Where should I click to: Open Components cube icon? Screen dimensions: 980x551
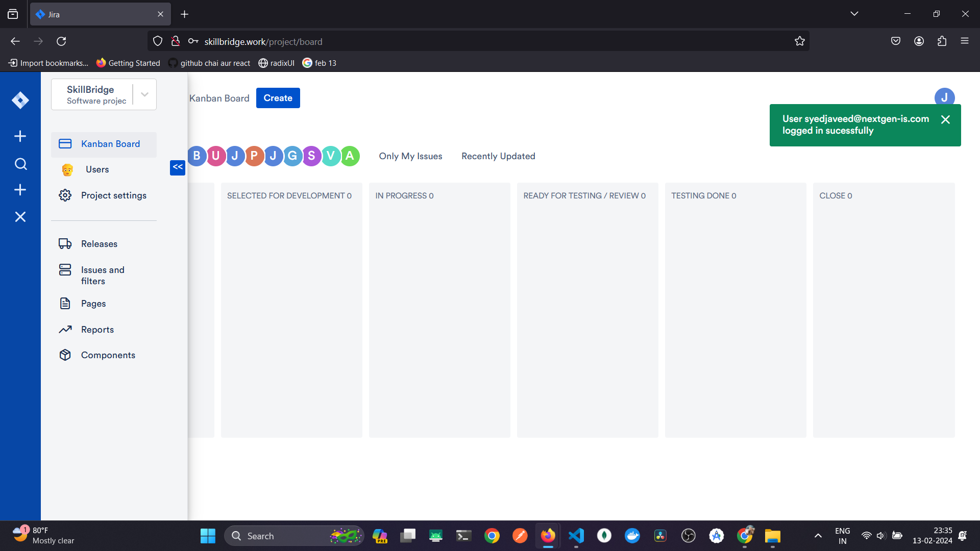point(65,355)
